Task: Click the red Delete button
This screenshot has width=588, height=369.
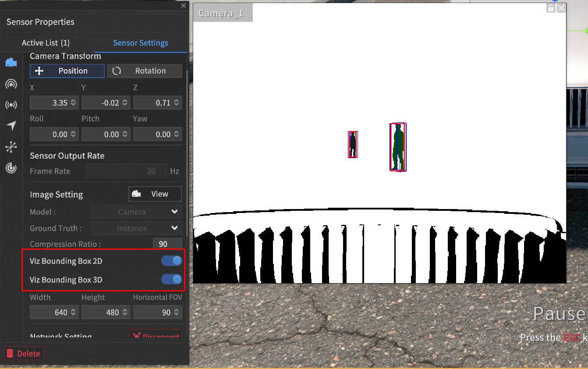Action: [24, 354]
